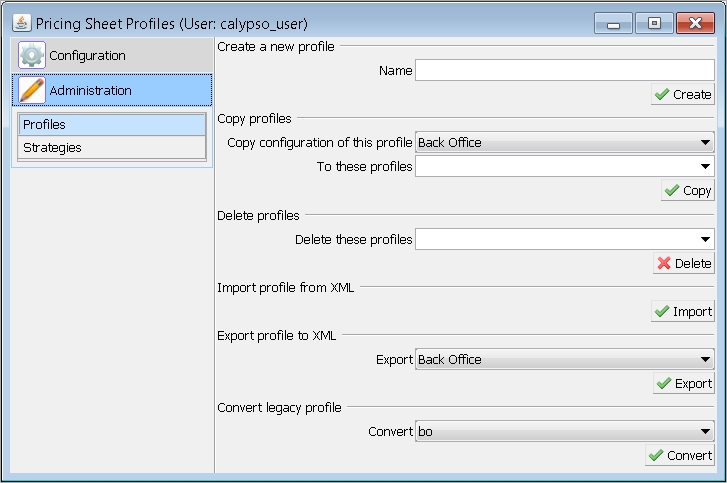
Task: Open the Convert legacy profile dropdown
Action: pos(564,432)
